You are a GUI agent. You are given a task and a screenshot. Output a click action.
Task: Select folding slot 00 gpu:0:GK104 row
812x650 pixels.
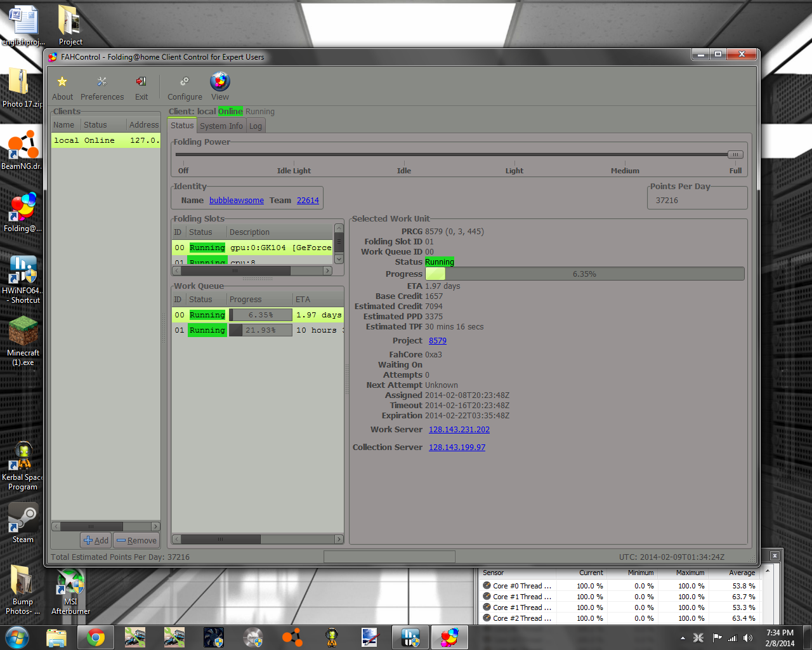point(252,248)
